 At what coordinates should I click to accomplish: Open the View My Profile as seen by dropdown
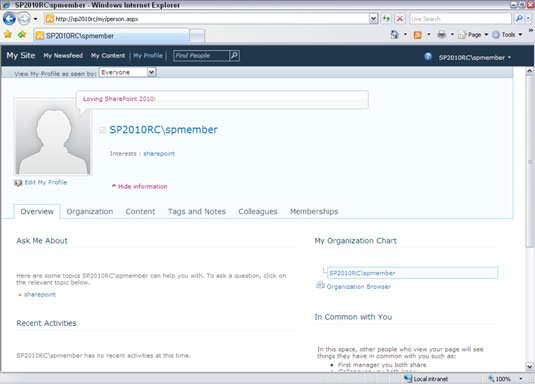[128, 72]
